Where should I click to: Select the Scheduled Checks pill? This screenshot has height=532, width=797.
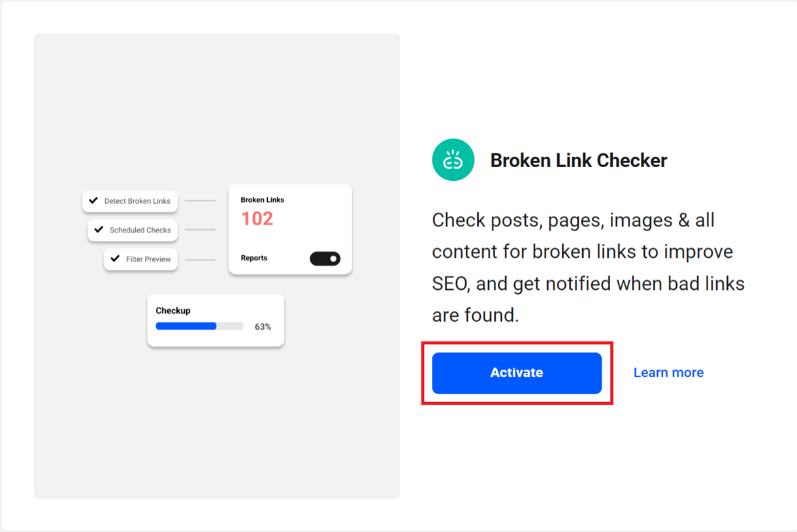pyautogui.click(x=133, y=230)
